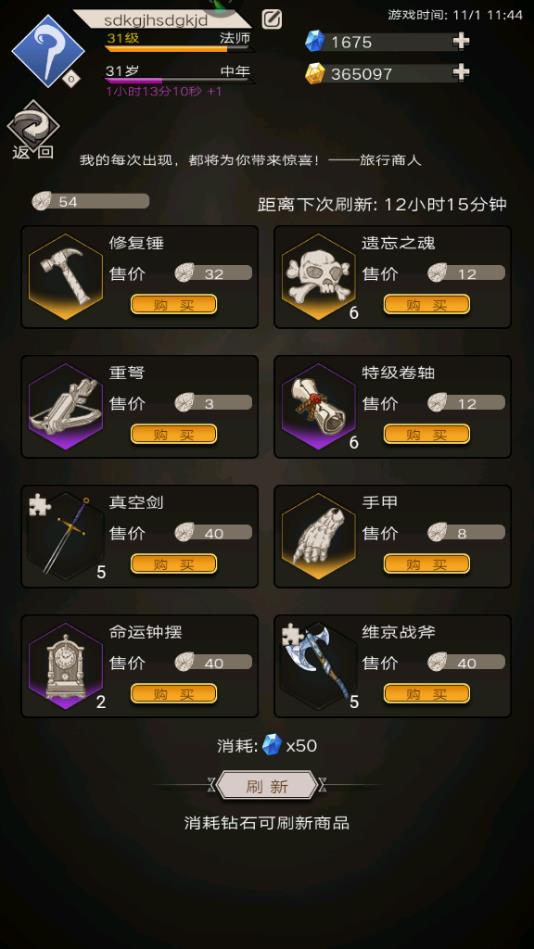534x949 pixels.
Task: Buy the 修复锤 for 32 shells
Action: coord(174,304)
